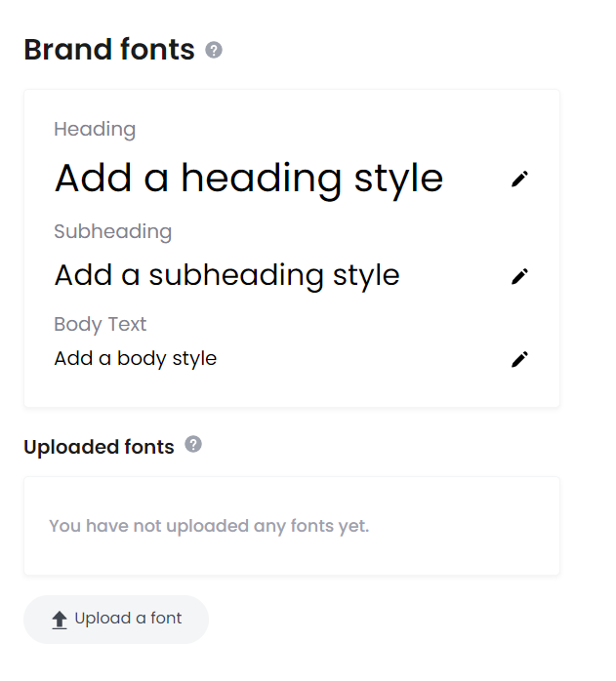Viewport: 616px width, 681px height.
Task: Click 'You have not uploaded any fonts yet' message
Action: point(209,526)
